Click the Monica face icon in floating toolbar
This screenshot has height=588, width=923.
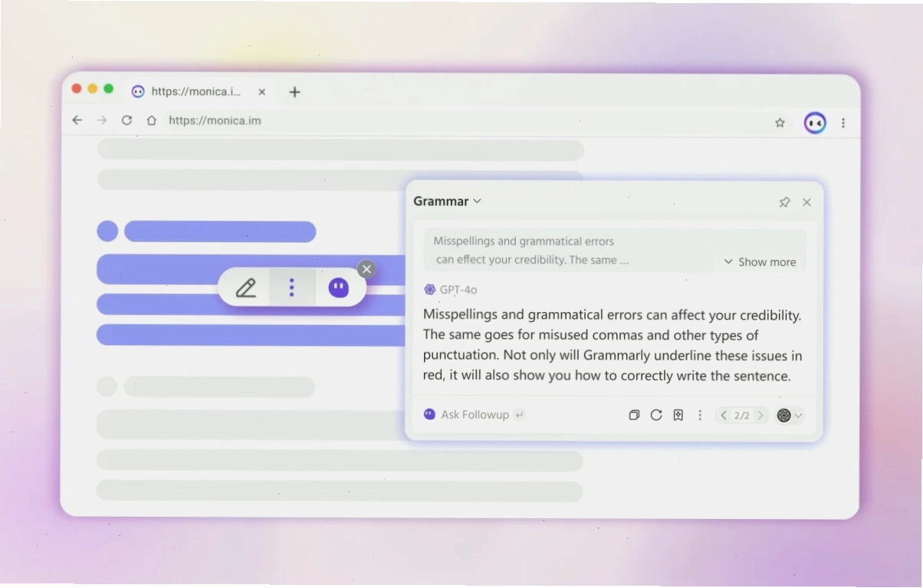(x=338, y=288)
